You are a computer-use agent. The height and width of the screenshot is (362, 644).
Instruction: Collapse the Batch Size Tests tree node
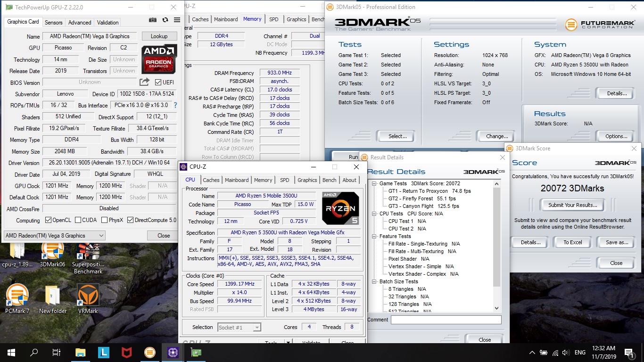(374, 281)
